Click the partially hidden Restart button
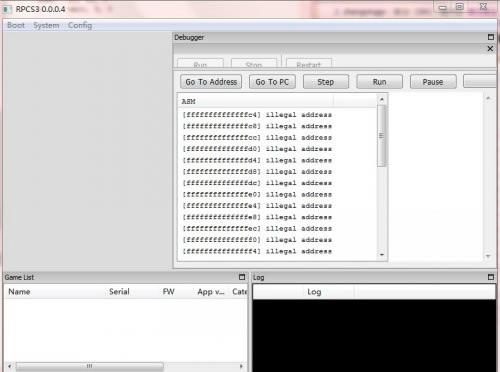Image resolution: width=500 pixels, height=372 pixels. pos(309,64)
